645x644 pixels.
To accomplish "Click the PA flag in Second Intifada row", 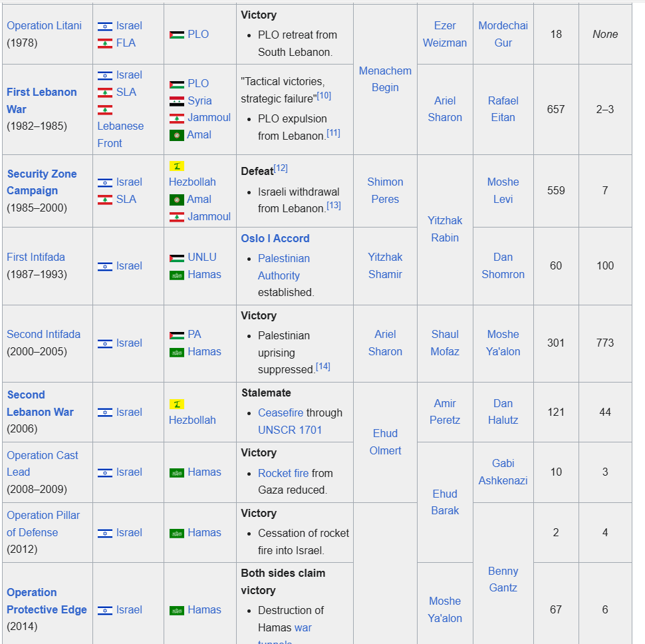I will pyautogui.click(x=176, y=335).
